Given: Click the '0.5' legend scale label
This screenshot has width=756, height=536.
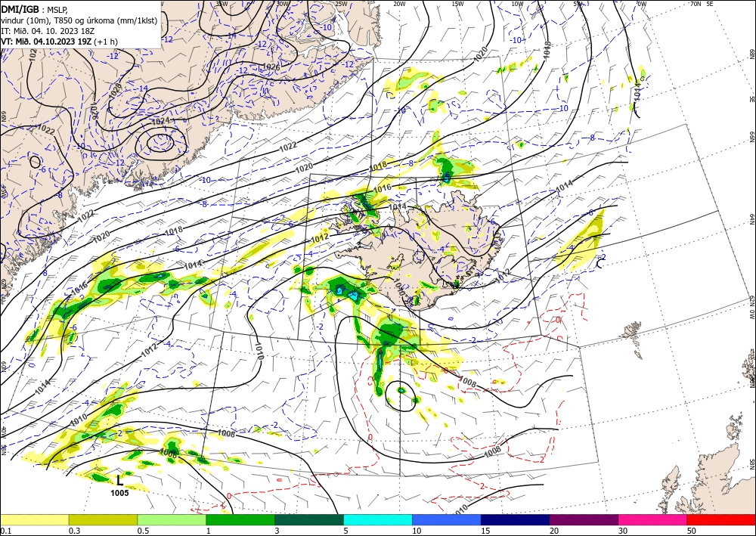Looking at the screenshot, I should point(142,531).
